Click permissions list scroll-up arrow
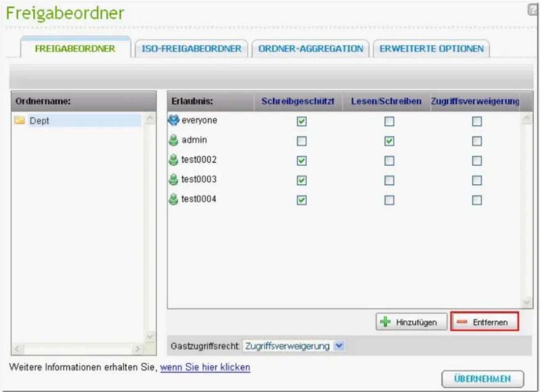The height and width of the screenshot is (392, 540). tap(526, 118)
